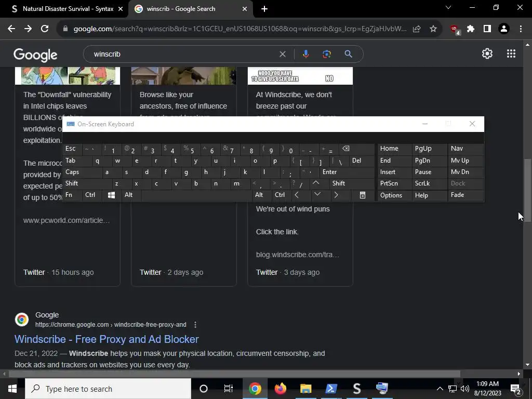Image resolution: width=532 pixels, height=399 pixels.
Task: Bookmark this page with the star icon
Action: 433,29
